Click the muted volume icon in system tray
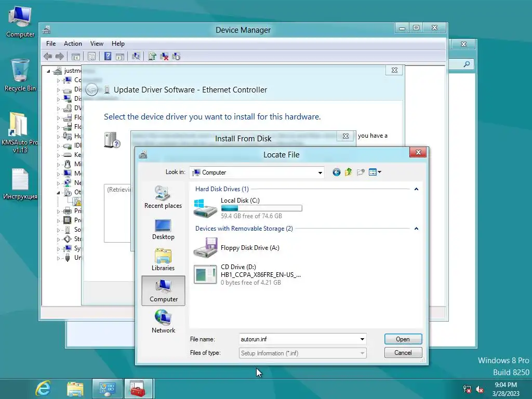This screenshot has height=399, width=532. [480, 389]
